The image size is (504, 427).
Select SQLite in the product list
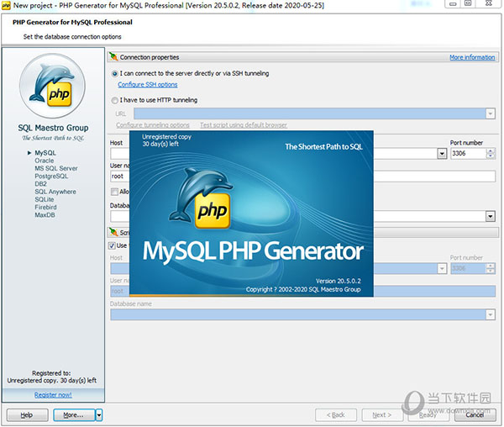pos(45,199)
